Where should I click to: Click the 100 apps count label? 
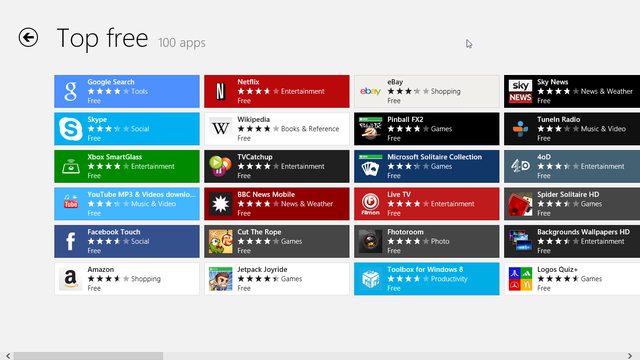[x=182, y=43]
